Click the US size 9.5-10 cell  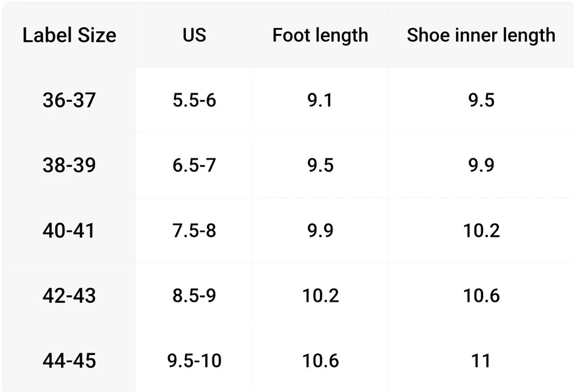(x=194, y=360)
